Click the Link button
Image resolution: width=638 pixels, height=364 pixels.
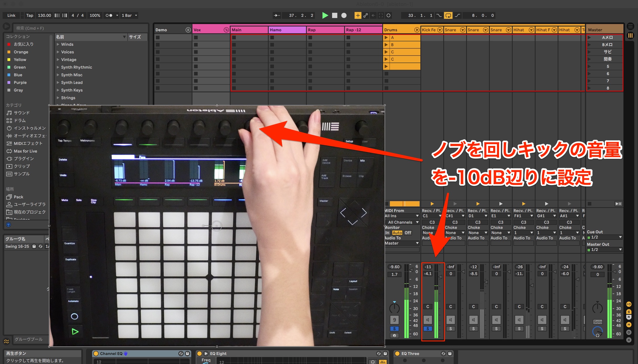pyautogui.click(x=11, y=15)
